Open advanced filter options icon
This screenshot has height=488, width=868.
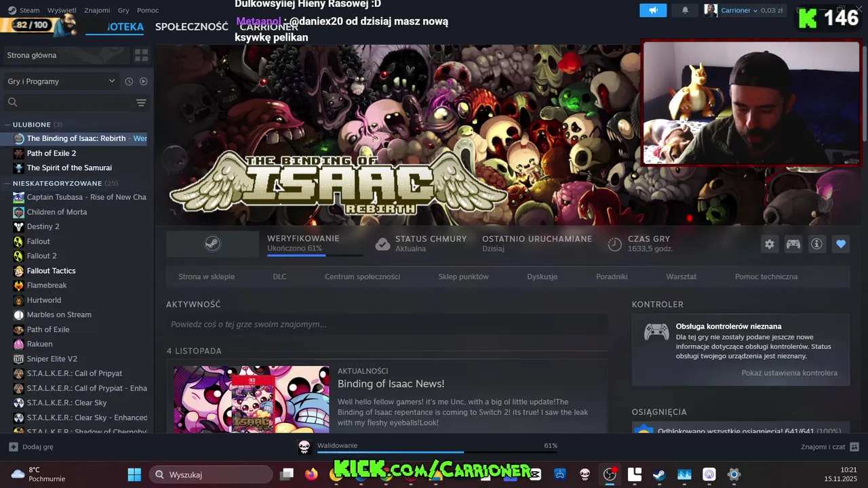pos(141,102)
